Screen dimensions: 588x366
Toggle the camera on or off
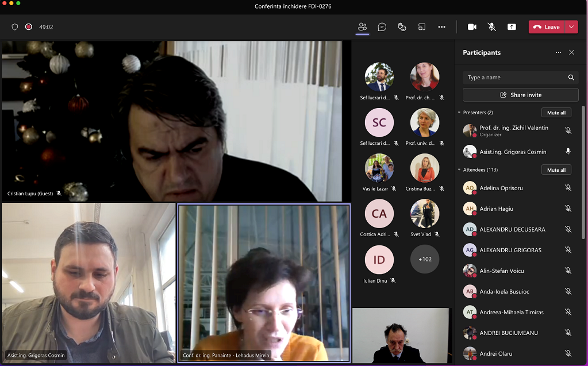tap(472, 27)
